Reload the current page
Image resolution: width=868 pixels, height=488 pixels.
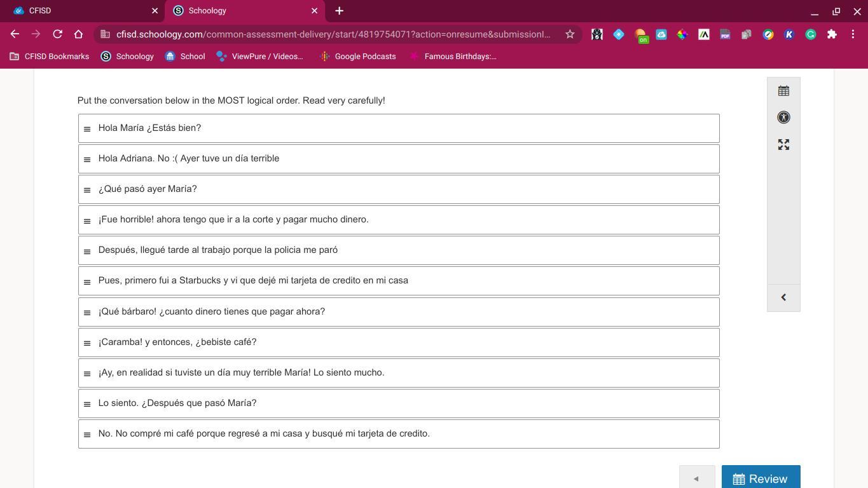click(57, 34)
